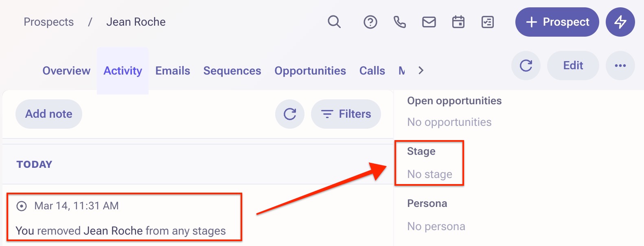Expand more tabs with the chevron arrow

point(421,70)
